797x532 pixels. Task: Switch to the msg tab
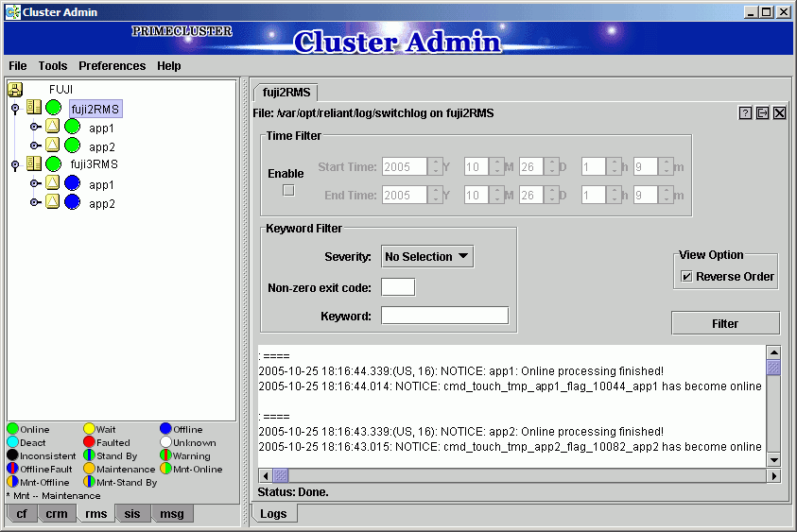(172, 514)
